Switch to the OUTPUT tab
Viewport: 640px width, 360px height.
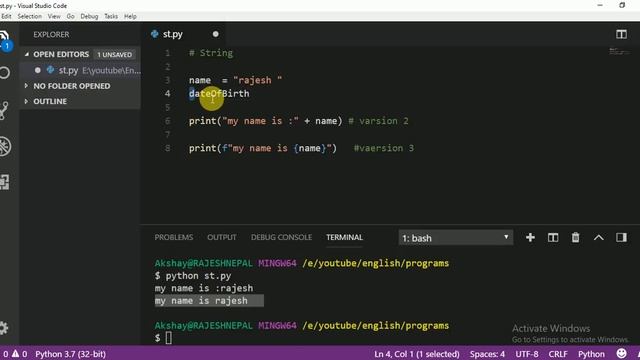(x=222, y=237)
